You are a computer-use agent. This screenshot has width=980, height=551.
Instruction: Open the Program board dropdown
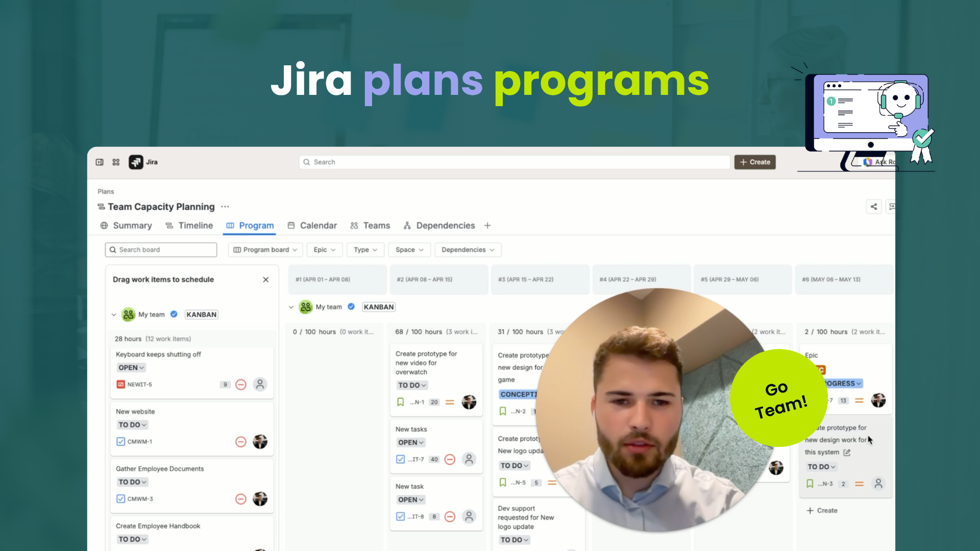[x=265, y=249]
